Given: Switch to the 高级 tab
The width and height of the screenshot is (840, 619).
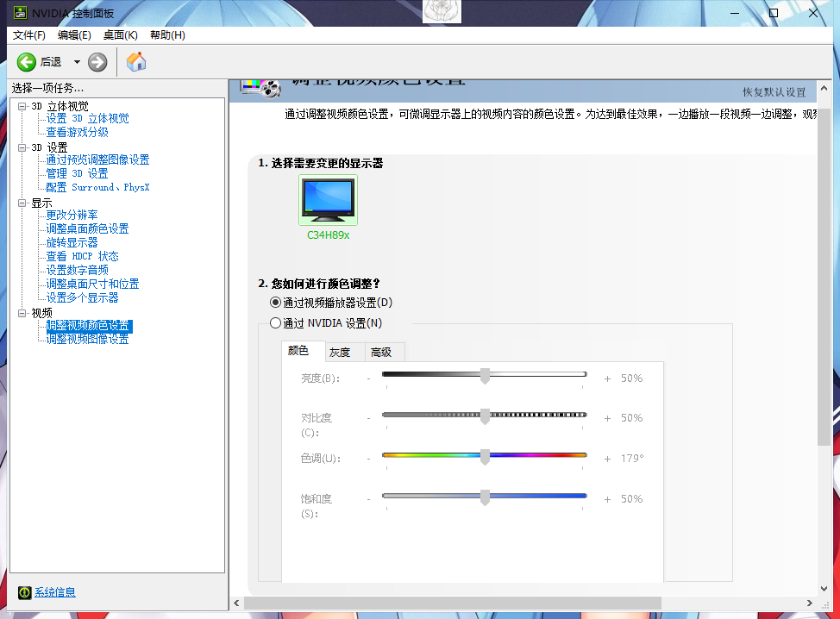Looking at the screenshot, I should tap(386, 353).
